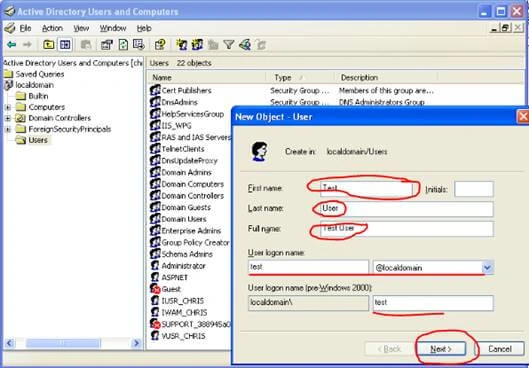Open Help with the question mark icon
This screenshot has width=529, height=368.
(160, 45)
